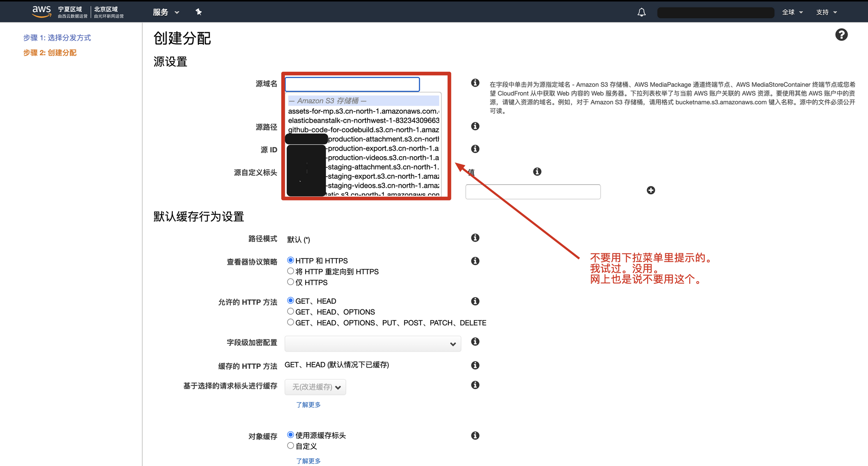Choose assets-for-mp S3 bucket from list
Viewport: 868px width, 466px height.
(x=363, y=111)
